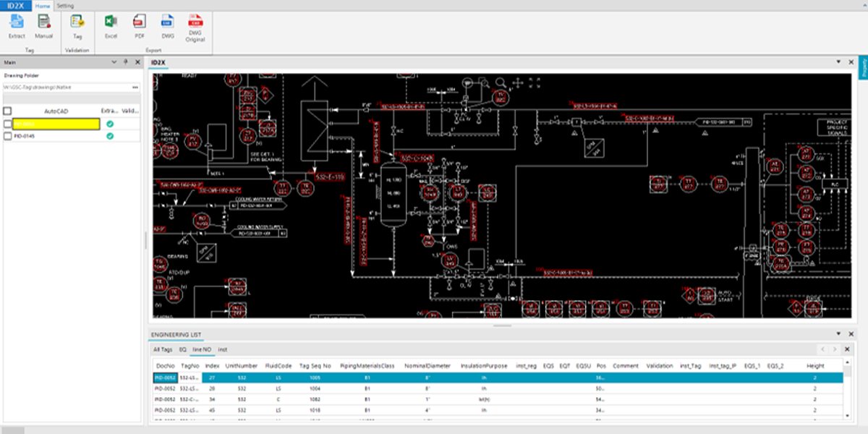
Task: Open the Setting ribbon tab
Action: [65, 5]
